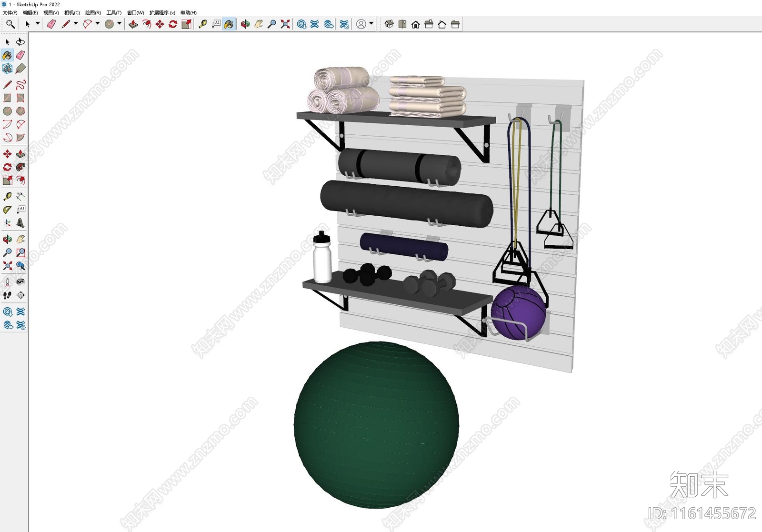The width and height of the screenshot is (762, 532).
Task: Select the Follow Me tool in left palette
Action: click(x=20, y=167)
